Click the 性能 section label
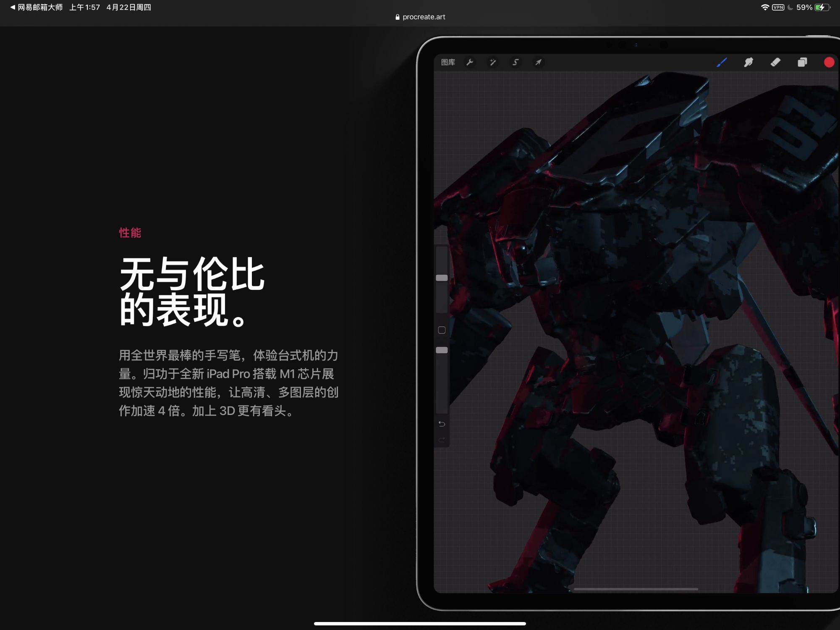 [130, 233]
